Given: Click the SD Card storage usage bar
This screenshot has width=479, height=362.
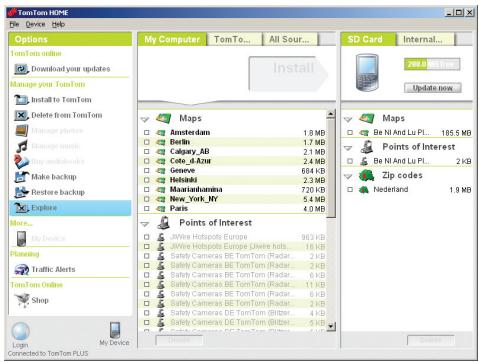Looking at the screenshot, I should tap(432, 64).
